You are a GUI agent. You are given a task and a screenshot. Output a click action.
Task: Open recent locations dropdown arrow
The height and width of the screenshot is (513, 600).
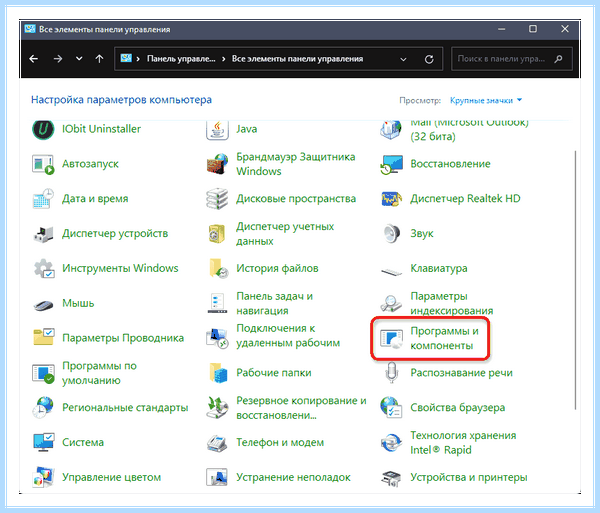[x=79, y=59]
